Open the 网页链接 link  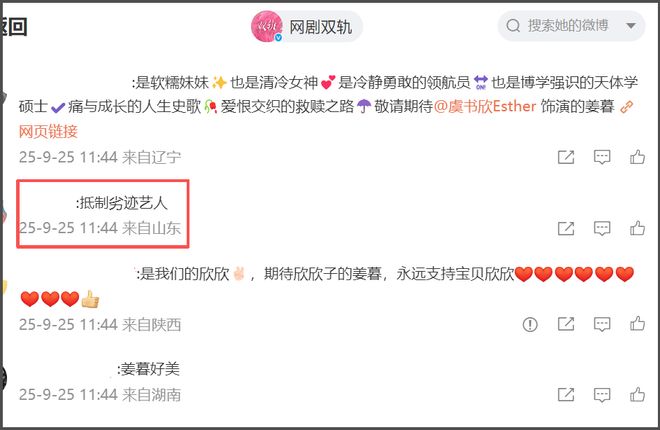tap(48, 131)
